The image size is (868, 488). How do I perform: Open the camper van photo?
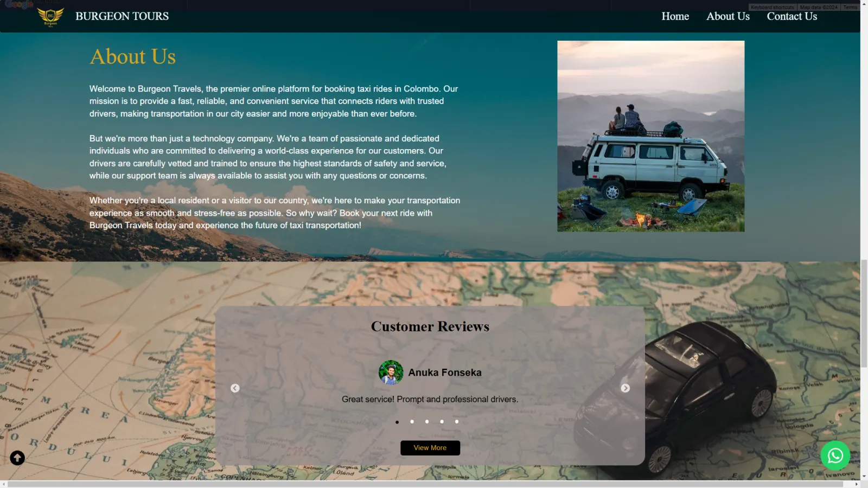651,136
